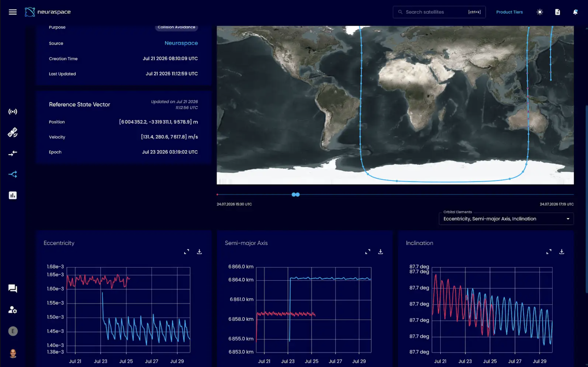Open the Neuraspace source link
The height and width of the screenshot is (367, 588).
(181, 43)
